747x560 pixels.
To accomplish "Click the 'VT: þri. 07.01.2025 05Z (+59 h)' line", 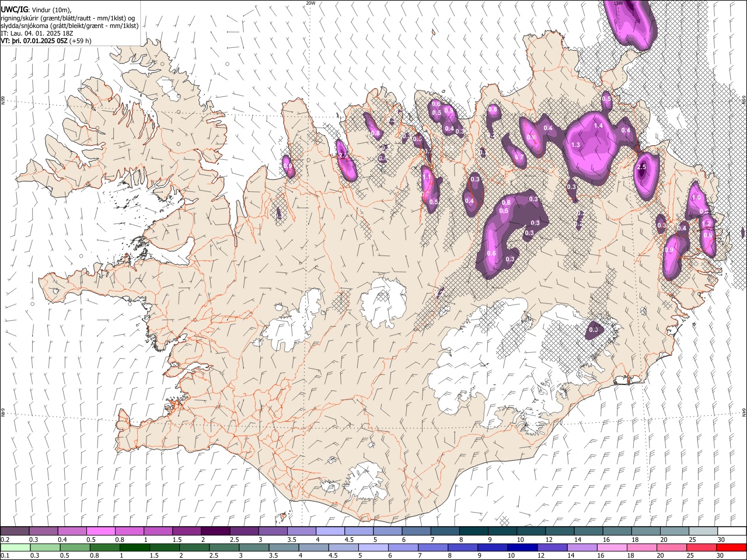I will coord(47,41).
